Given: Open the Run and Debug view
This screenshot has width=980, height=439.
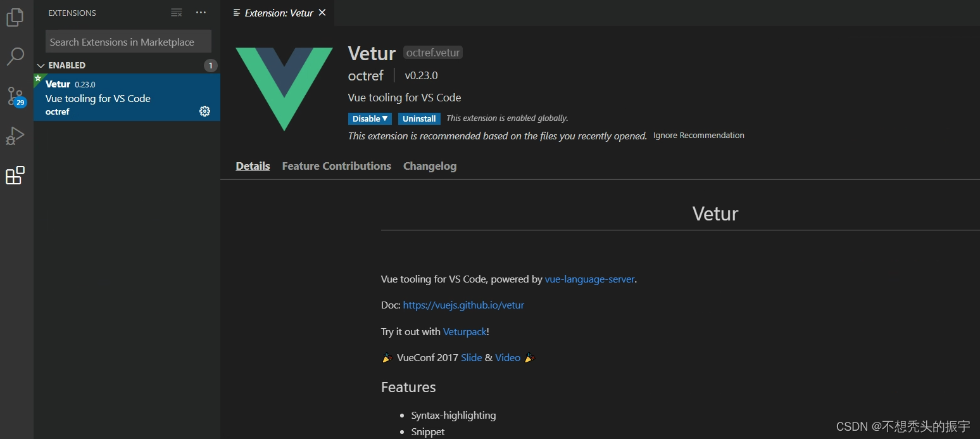Looking at the screenshot, I should 15,136.
